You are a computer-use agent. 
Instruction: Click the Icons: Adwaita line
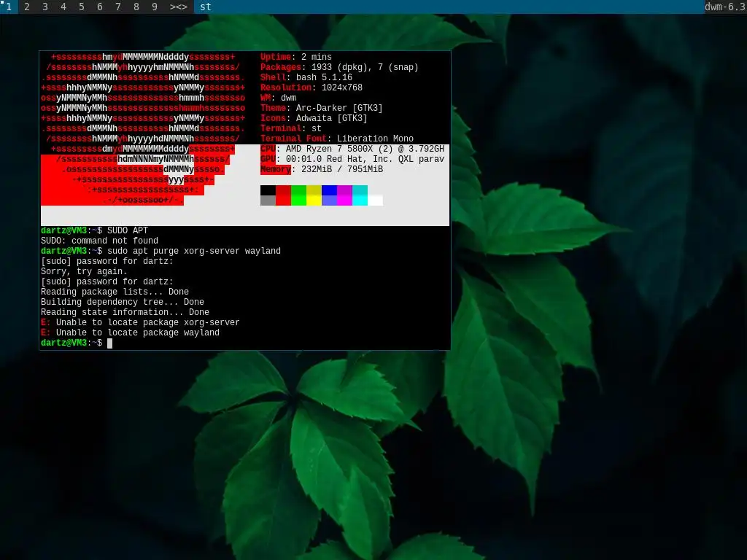314,118
